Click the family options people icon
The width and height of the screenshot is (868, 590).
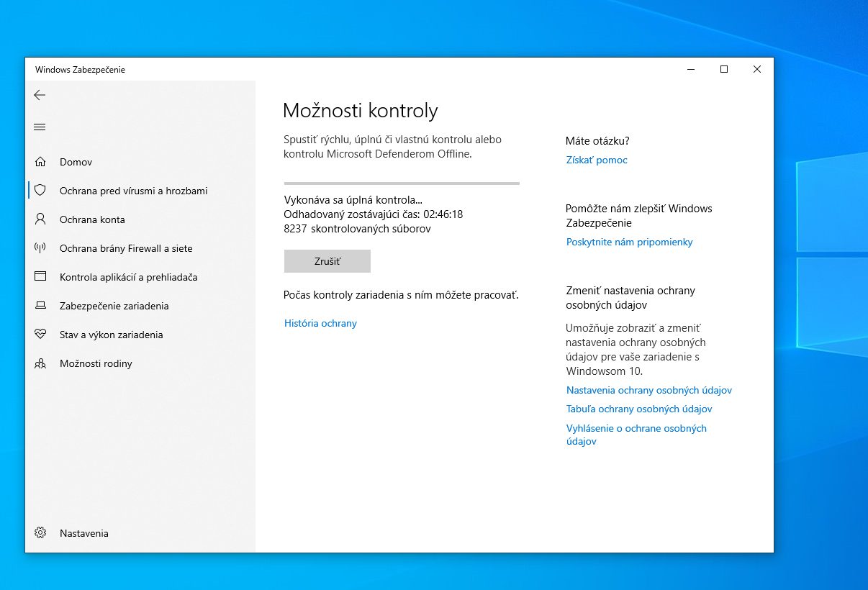(x=40, y=363)
